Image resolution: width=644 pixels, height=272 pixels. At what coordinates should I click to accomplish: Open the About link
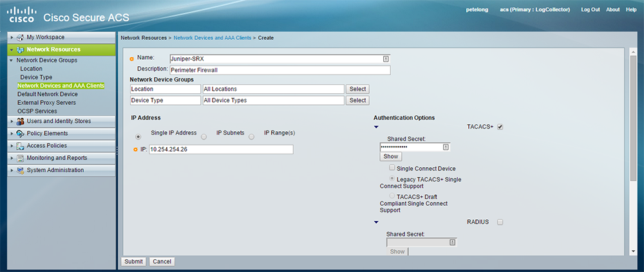click(x=613, y=10)
